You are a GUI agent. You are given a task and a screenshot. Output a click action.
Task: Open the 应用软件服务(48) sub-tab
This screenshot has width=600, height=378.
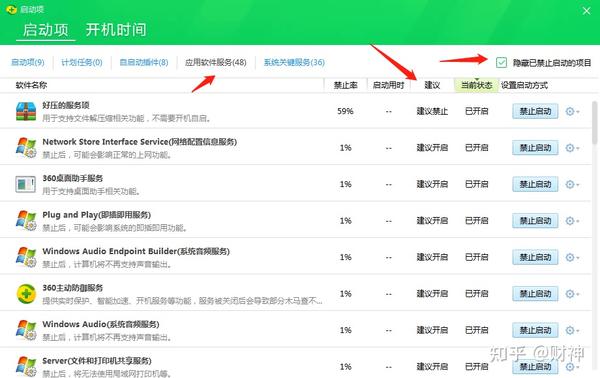tap(216, 62)
